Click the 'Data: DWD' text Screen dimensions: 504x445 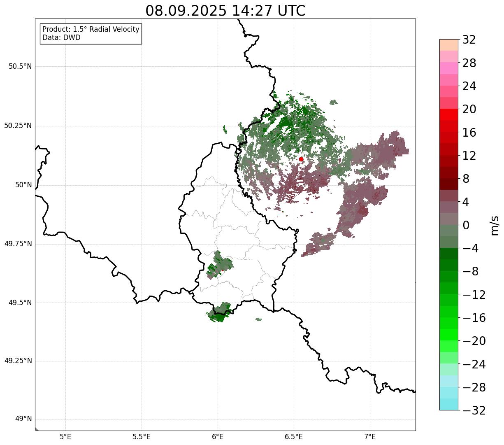coord(62,37)
